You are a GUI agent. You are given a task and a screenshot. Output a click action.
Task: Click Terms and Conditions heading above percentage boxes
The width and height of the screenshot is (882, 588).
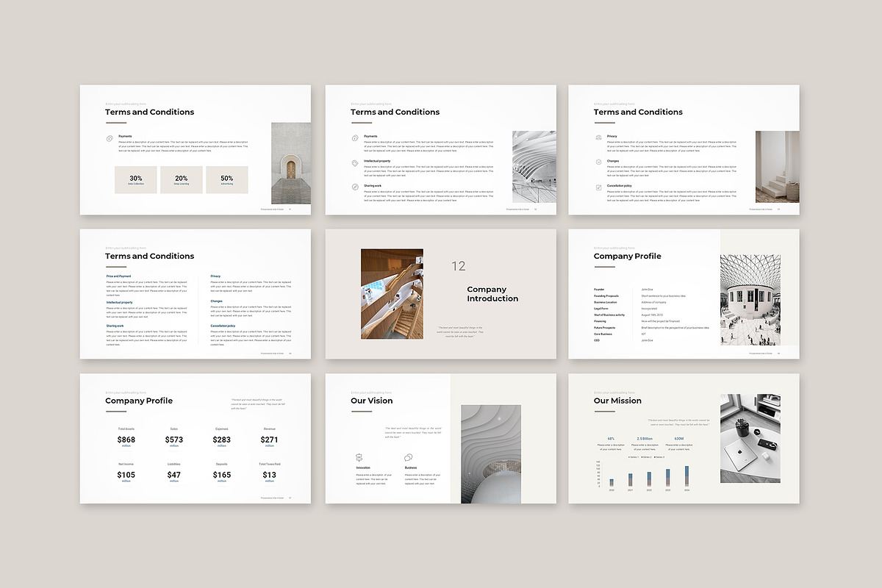(x=150, y=112)
